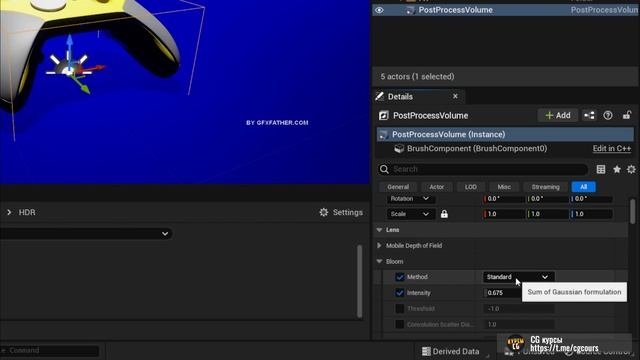Uncheck the Bloom Intensity override checkbox
This screenshot has height=360, width=640.
point(400,293)
